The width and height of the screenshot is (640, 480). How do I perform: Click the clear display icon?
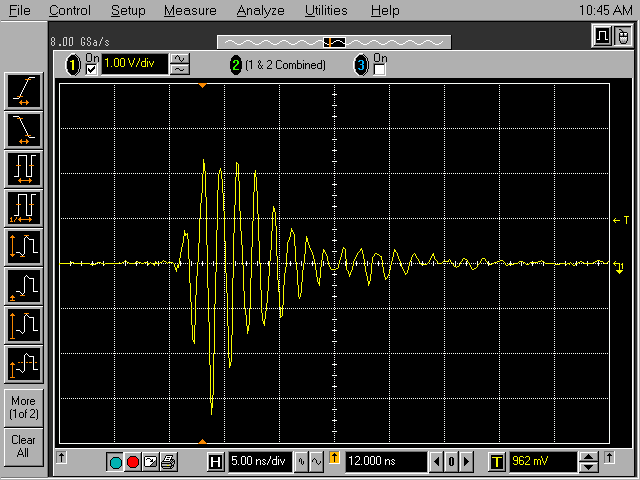click(x=151, y=462)
